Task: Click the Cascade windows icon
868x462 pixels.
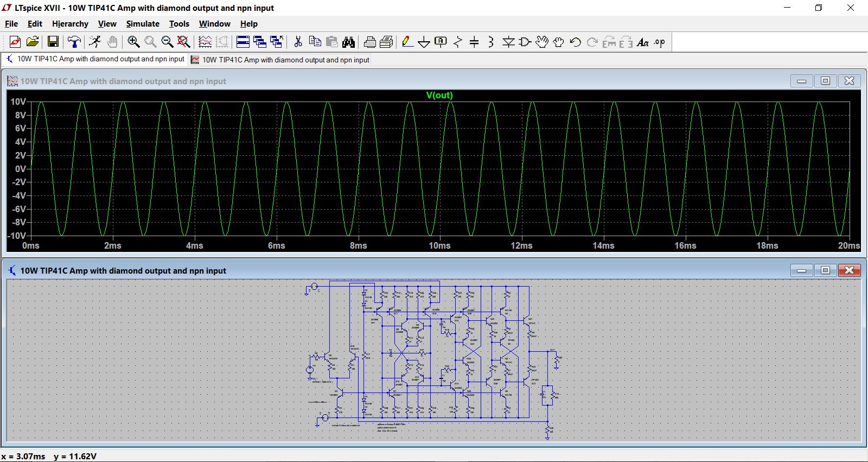Action: [260, 42]
